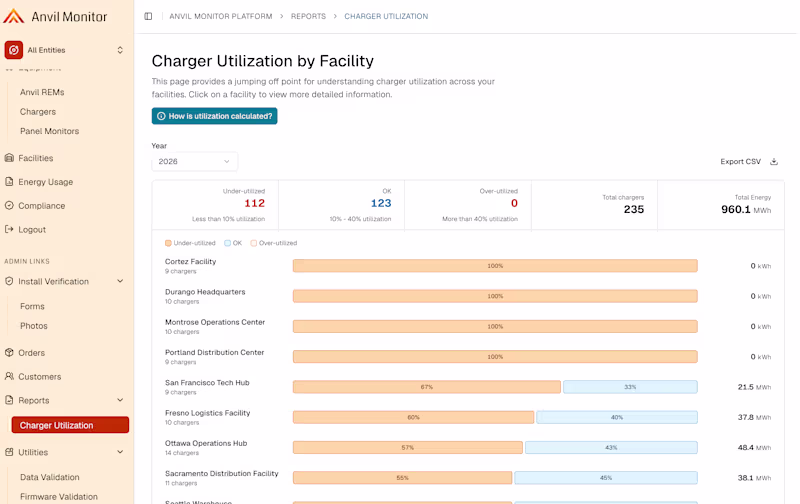The height and width of the screenshot is (504, 800).
Task: Click the Logout arrow icon
Action: click(9, 229)
